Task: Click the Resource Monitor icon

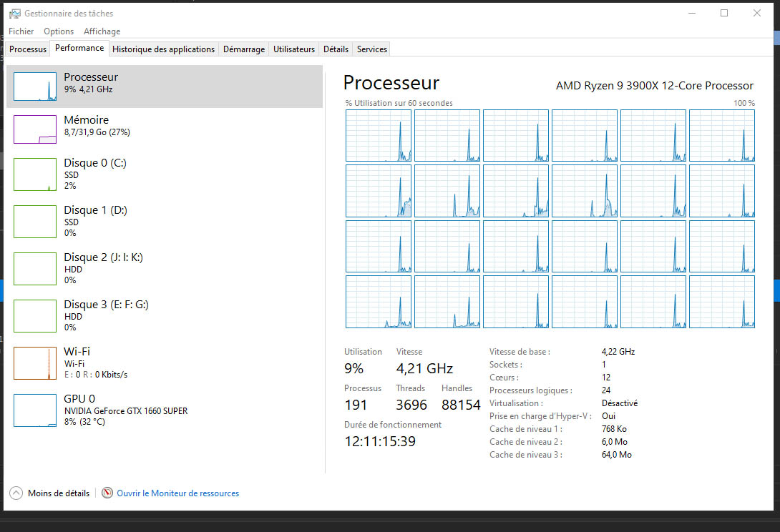Action: pos(107,493)
